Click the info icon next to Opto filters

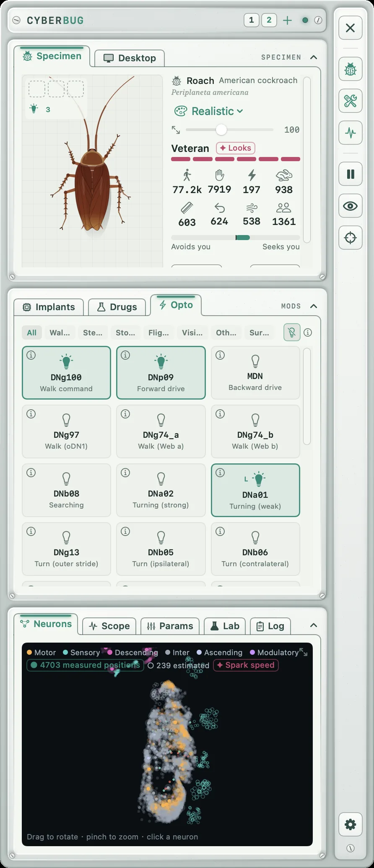(308, 332)
